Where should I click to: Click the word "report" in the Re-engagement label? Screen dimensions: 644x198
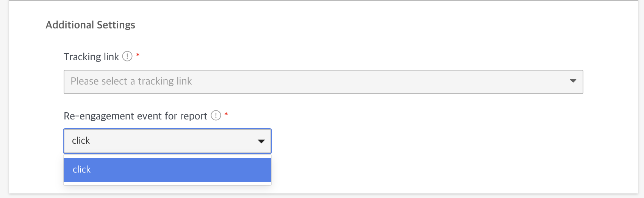pyautogui.click(x=193, y=116)
